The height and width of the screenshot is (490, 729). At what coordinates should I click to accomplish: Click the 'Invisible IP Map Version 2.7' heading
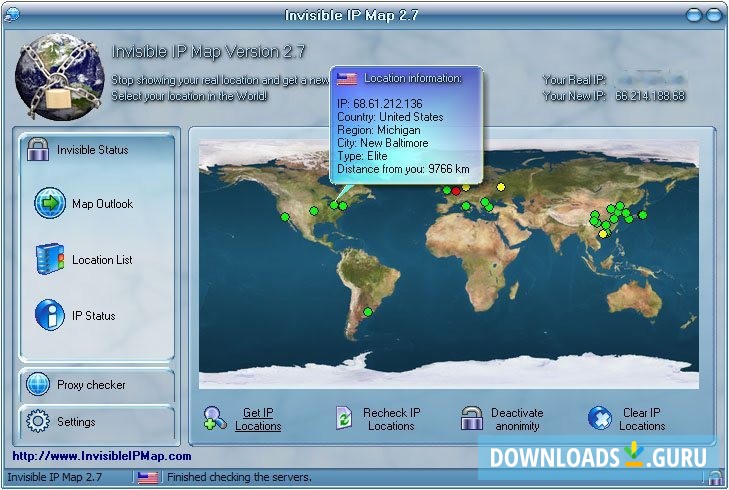208,51
